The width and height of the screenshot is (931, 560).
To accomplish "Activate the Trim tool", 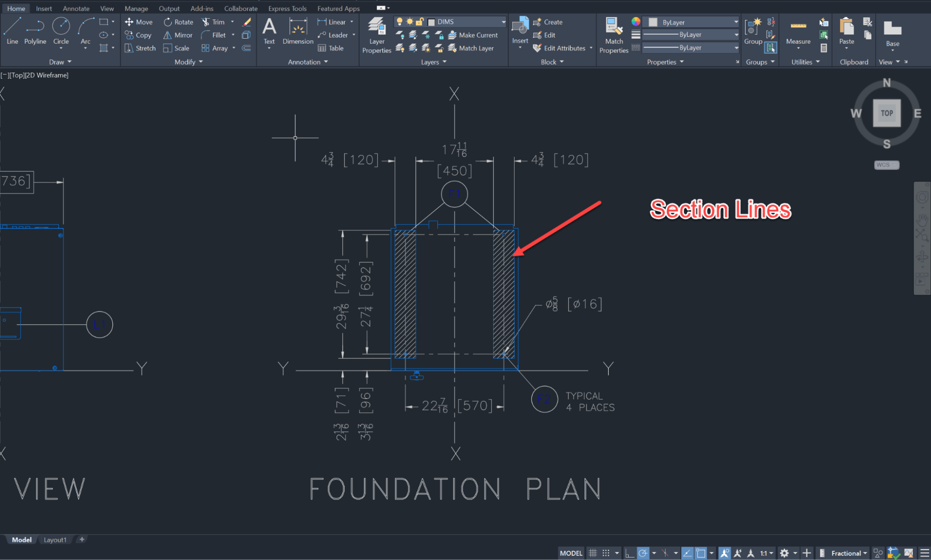I will click(213, 22).
